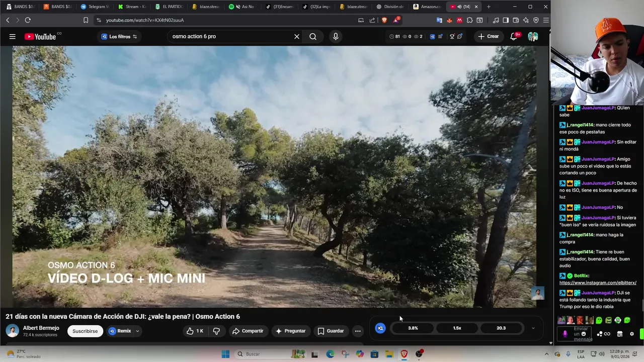This screenshot has width=644, height=362.
Task: Switch to the División de tab
Action: point(390,7)
